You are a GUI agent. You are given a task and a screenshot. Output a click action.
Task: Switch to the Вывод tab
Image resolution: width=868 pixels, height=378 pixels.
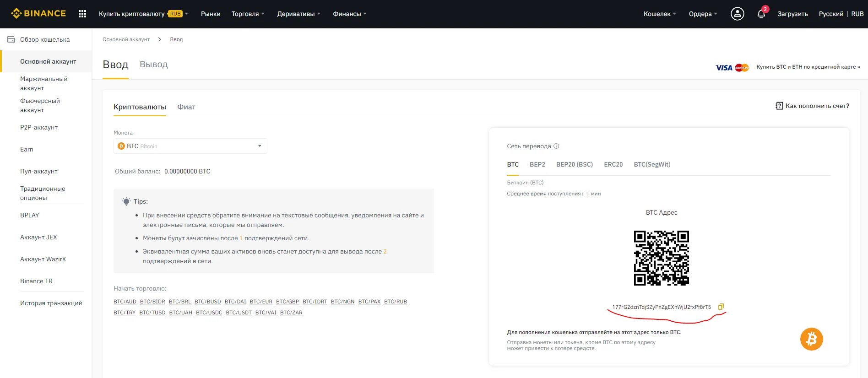tap(154, 65)
